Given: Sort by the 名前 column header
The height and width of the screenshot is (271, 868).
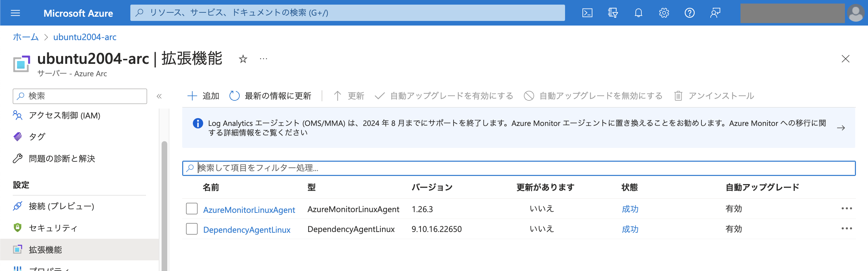Looking at the screenshot, I should point(211,187).
